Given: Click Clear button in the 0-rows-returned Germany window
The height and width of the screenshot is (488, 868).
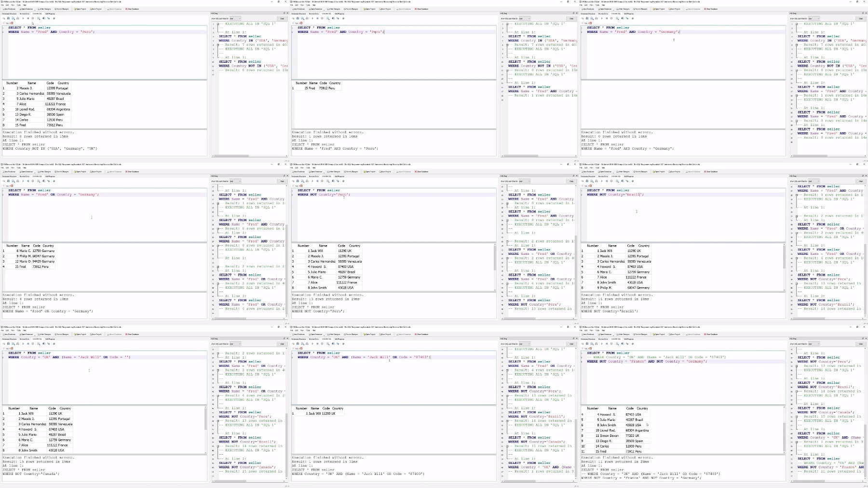Looking at the screenshot, I should tap(861, 18).
